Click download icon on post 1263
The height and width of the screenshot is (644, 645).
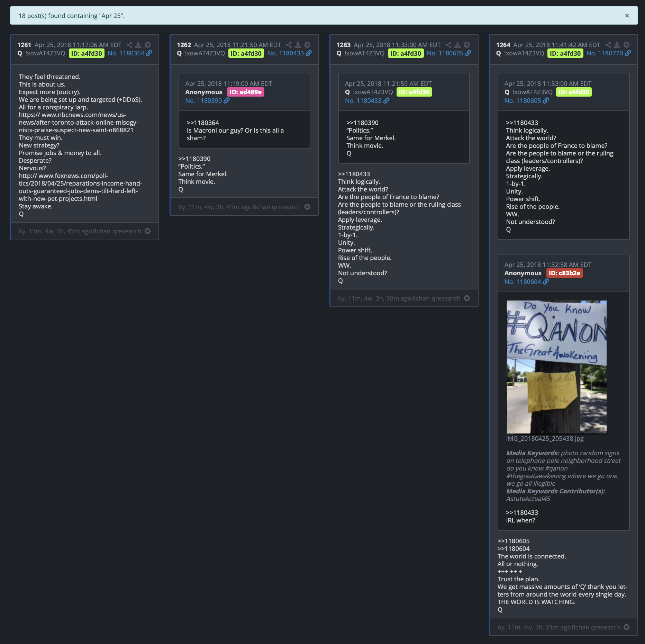[457, 45]
